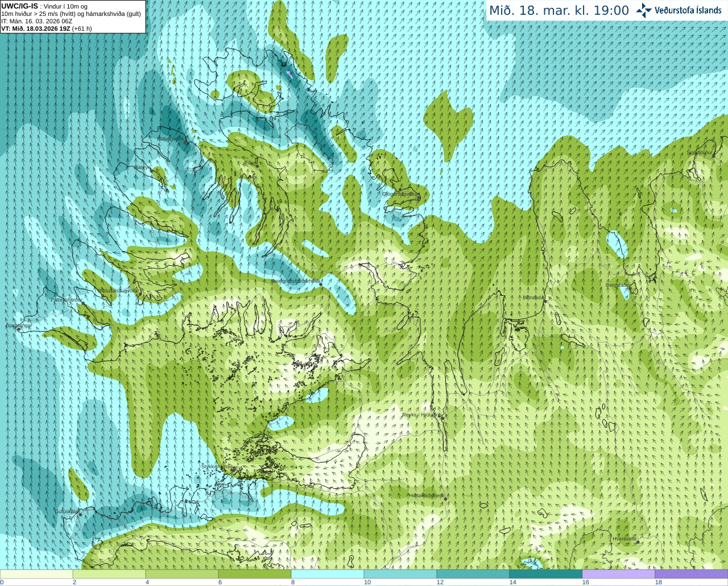Click the 'VT: Mið. 18.03.2026 19Z (+61 h)' line
Image resolution: width=728 pixels, height=586 pixels.
point(47,28)
